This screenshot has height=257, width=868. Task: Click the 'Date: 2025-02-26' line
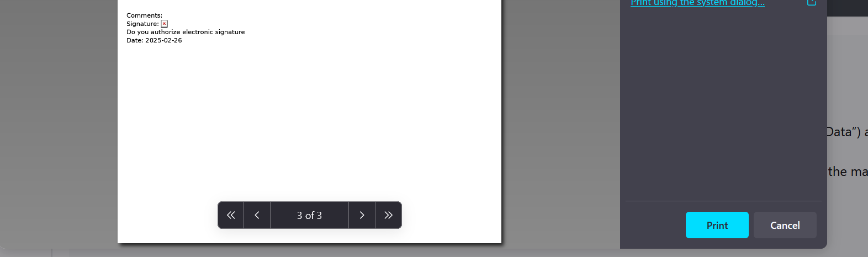(154, 40)
